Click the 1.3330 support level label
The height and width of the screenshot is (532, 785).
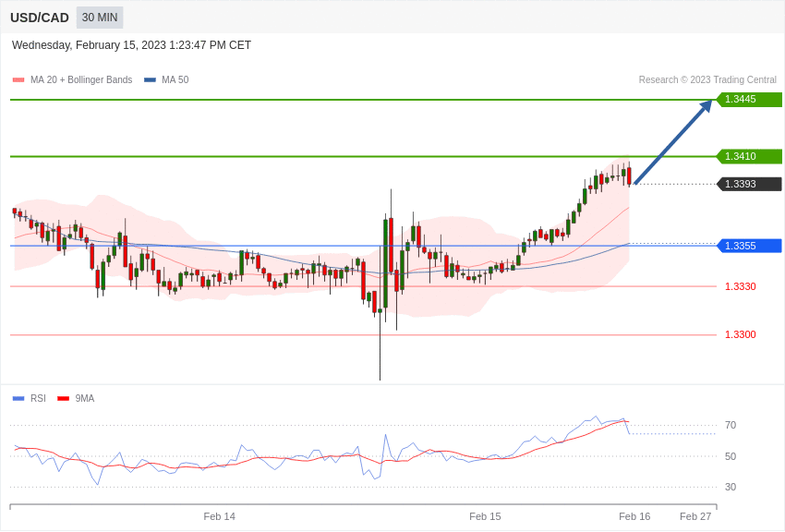(741, 286)
